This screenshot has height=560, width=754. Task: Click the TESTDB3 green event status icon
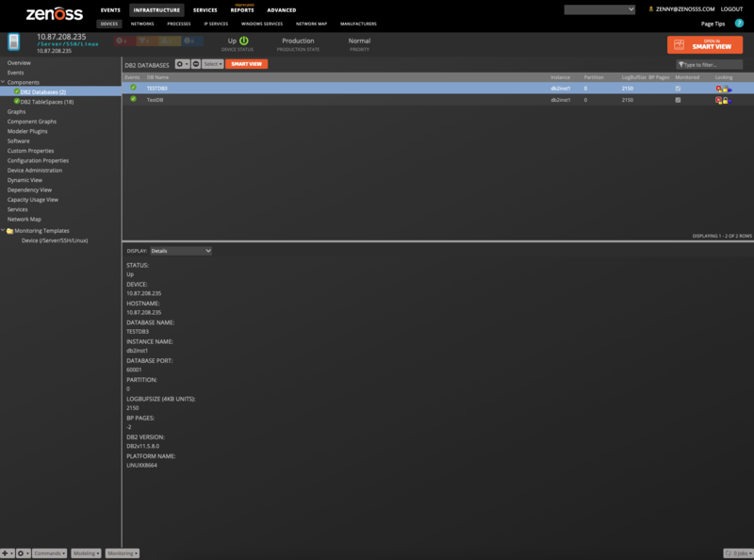point(133,88)
